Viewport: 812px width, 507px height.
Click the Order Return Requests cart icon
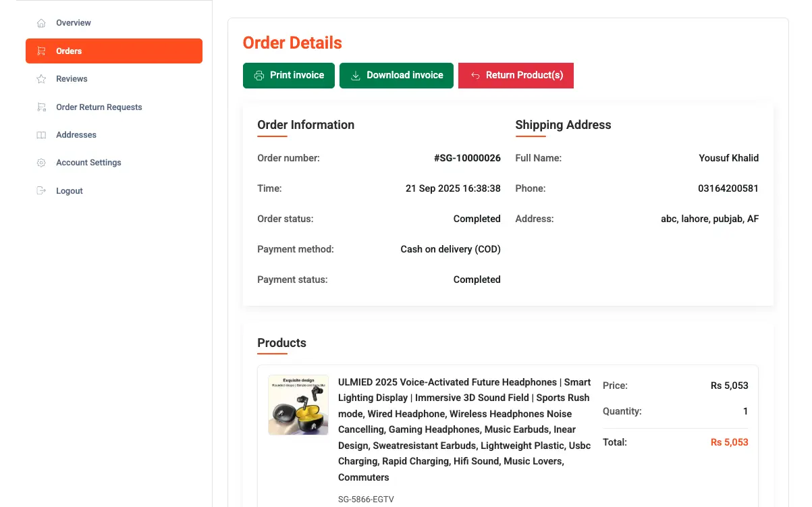[x=41, y=107]
